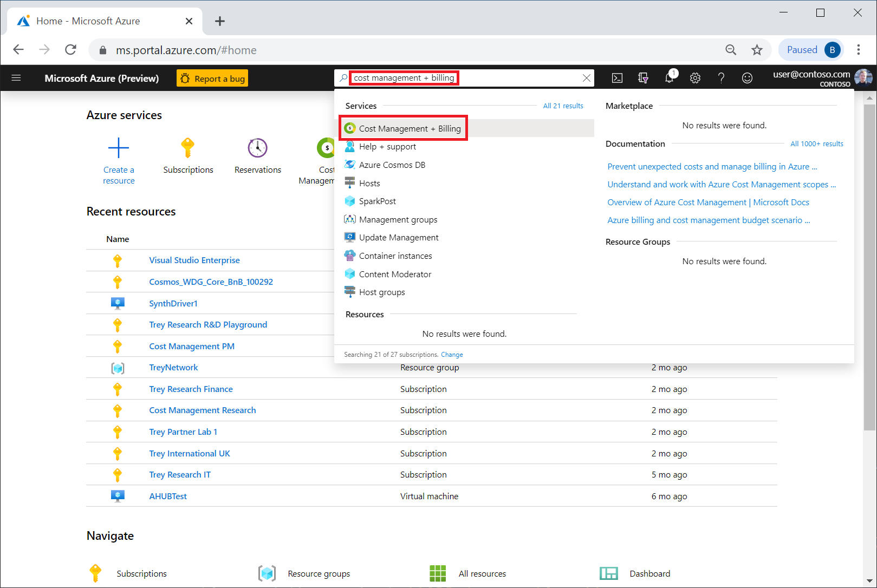Open portal Settings gear

click(x=695, y=78)
